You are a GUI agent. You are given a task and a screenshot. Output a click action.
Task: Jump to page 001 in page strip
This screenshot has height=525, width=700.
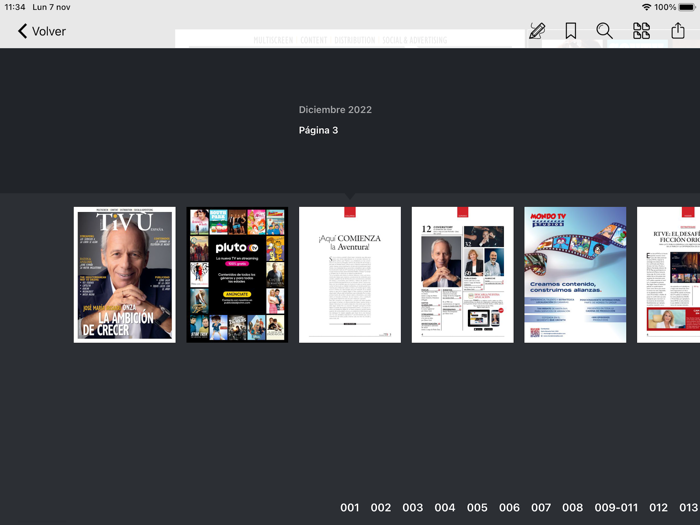click(x=349, y=508)
